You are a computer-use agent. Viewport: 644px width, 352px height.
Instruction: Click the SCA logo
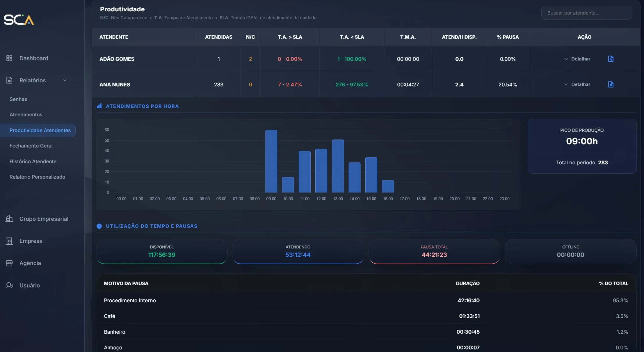[x=19, y=20]
